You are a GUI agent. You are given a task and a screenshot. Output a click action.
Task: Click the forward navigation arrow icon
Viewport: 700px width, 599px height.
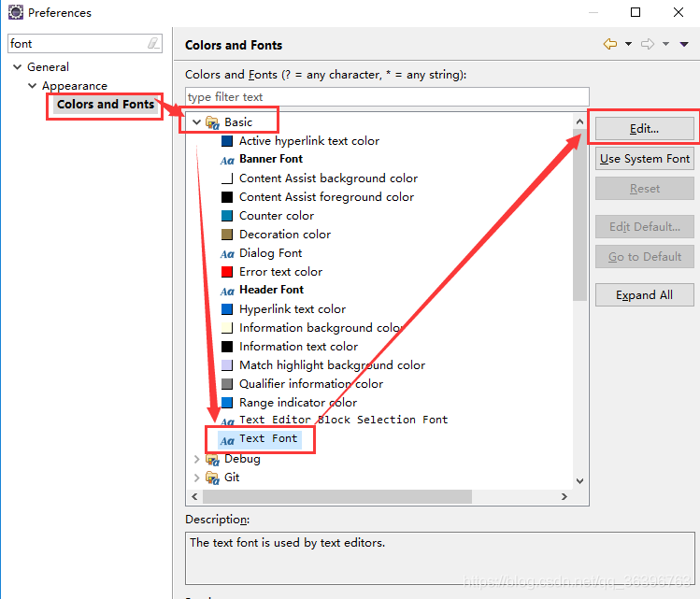648,44
